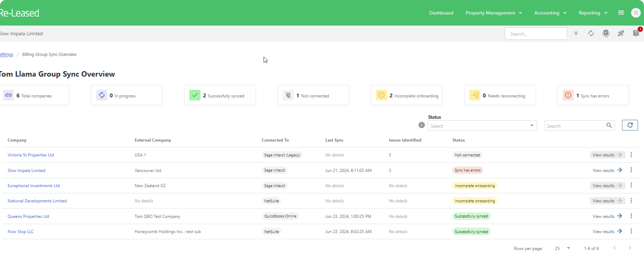Open kebab menu for Now Stop LLC row

631,231
